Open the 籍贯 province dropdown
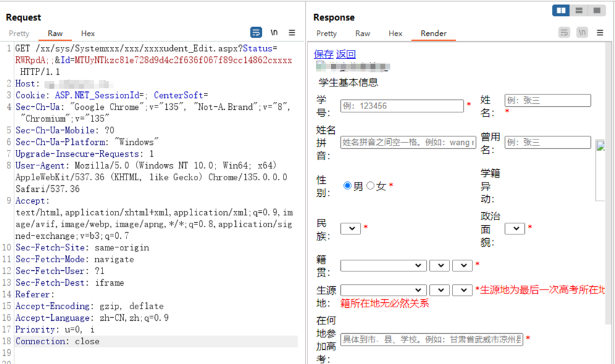This screenshot has width=615, height=364. click(x=383, y=266)
